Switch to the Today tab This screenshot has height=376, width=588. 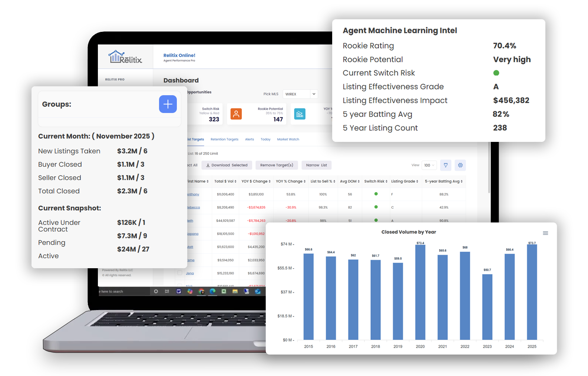265,139
